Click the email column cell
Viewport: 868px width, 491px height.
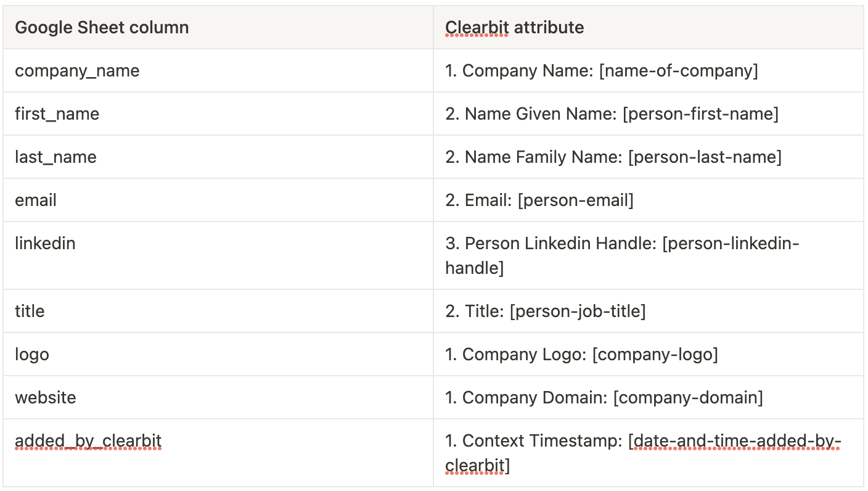click(x=218, y=200)
